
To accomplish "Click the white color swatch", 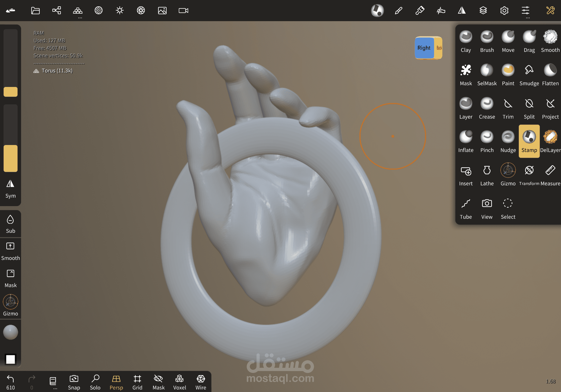I will (x=11, y=359).
